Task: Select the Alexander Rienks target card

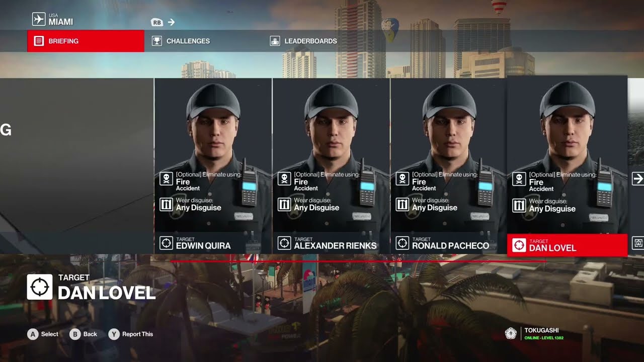Action: [x=331, y=166]
